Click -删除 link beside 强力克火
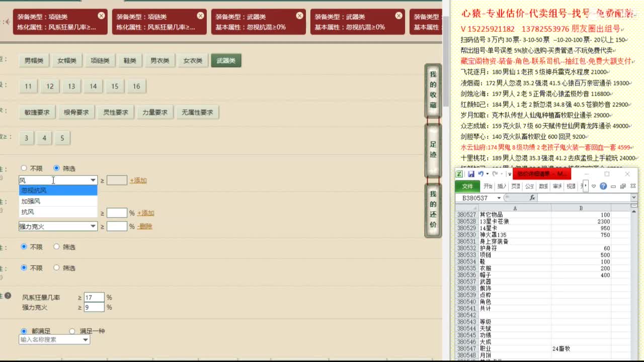This screenshot has width=644, height=362. click(x=144, y=226)
